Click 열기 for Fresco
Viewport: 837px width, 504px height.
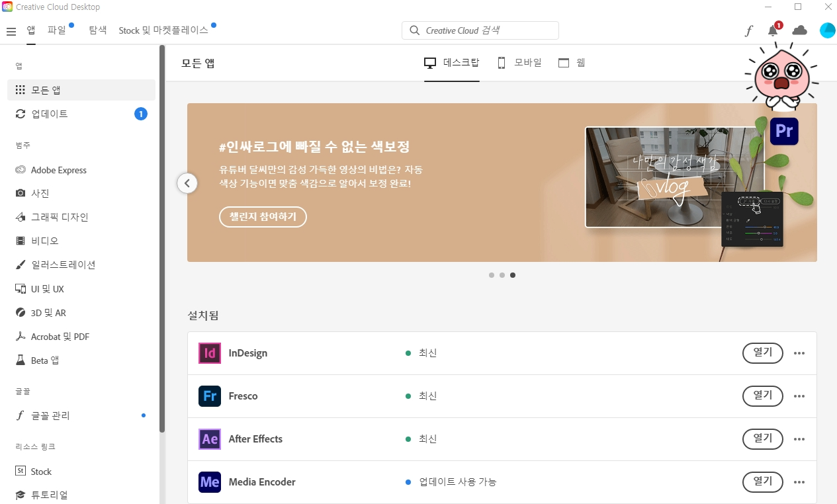[x=763, y=396]
